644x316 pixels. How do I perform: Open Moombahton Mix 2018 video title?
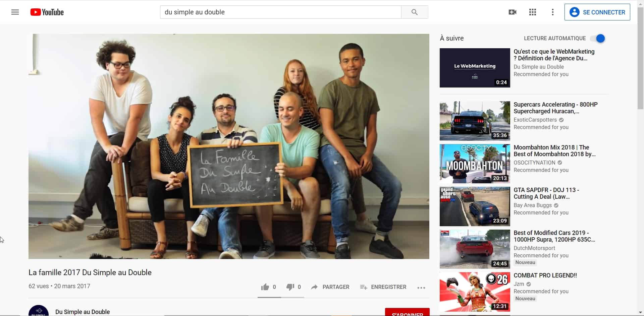pos(554,150)
